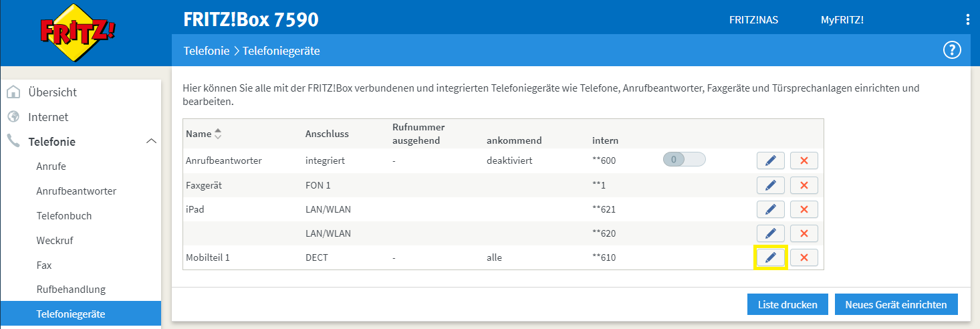The height and width of the screenshot is (329, 980).
Task: Go to the Übersicht page
Action: (52, 92)
